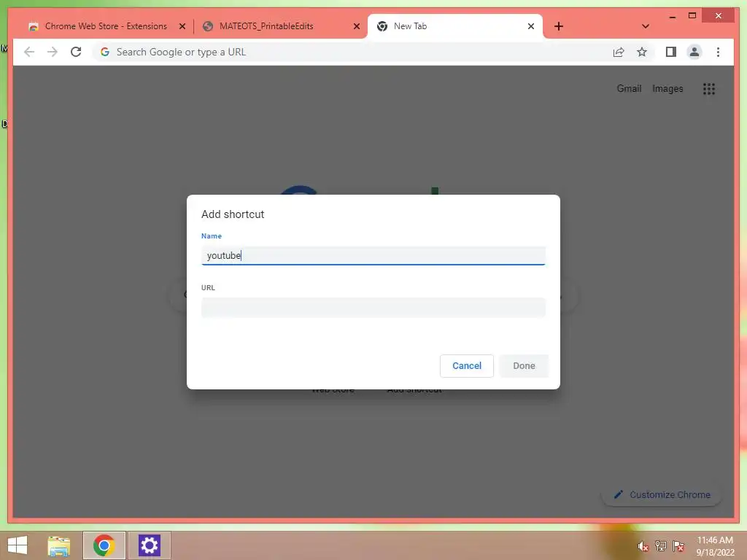747x560 pixels.
Task: Maximize the Chrome window
Action: tap(692, 16)
